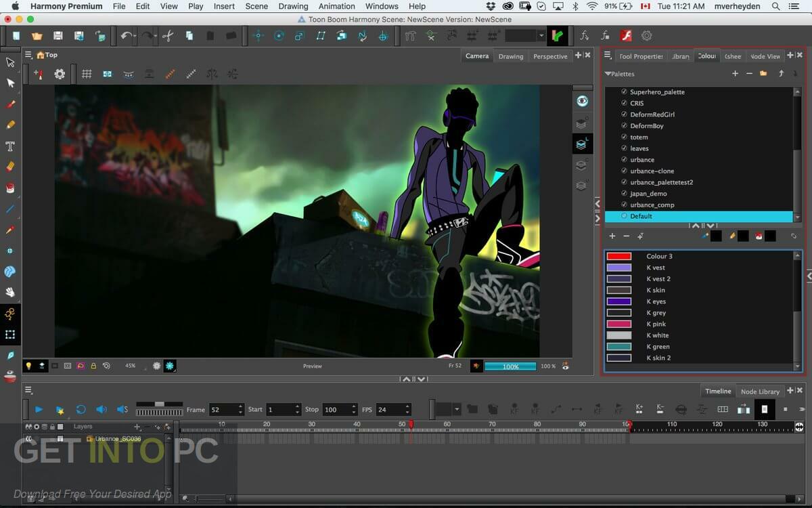Open the Drawing menu in menu bar

click(293, 6)
